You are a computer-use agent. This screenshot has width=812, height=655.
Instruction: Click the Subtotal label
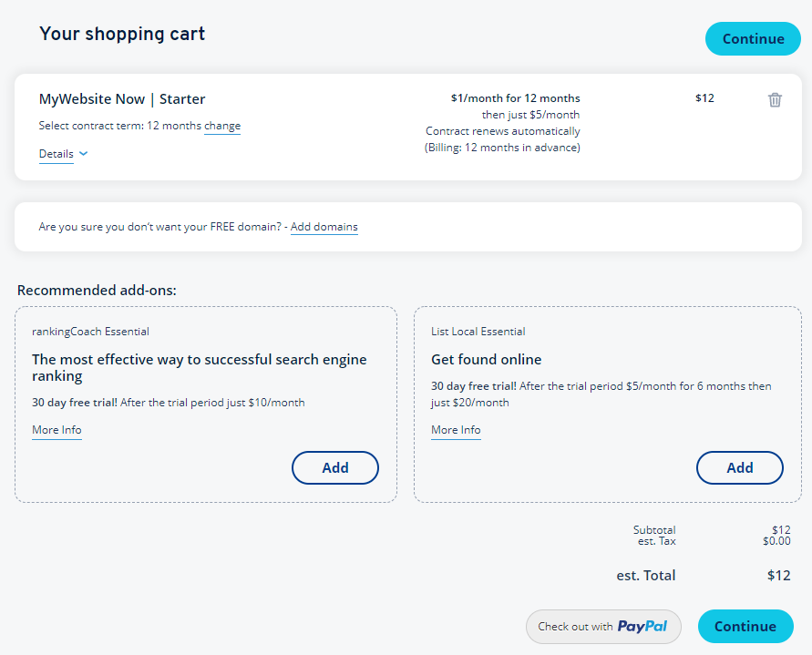654,529
